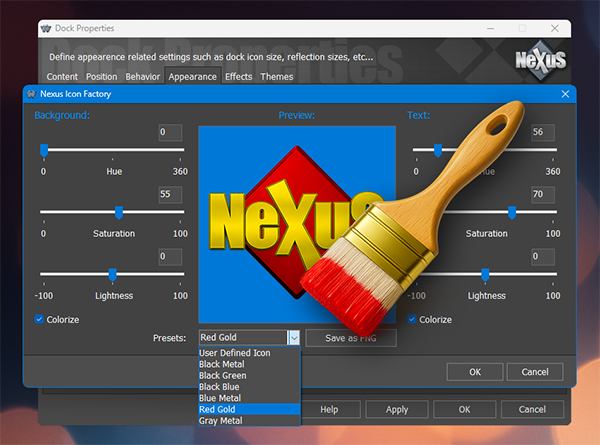Image resolution: width=600 pixels, height=445 pixels.
Task: Toggle the Text Colorize checkbox
Action: (x=413, y=320)
